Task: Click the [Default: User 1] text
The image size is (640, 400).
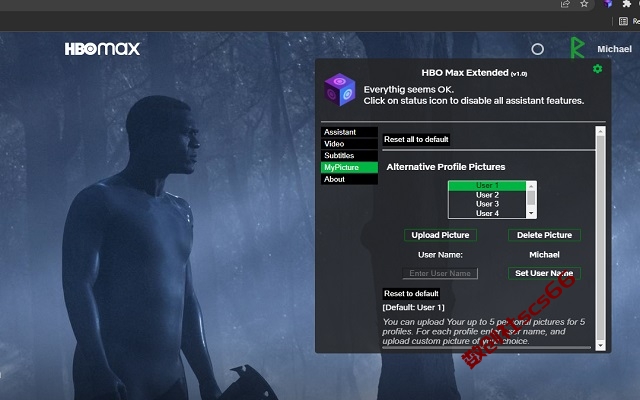Action: 413,308
